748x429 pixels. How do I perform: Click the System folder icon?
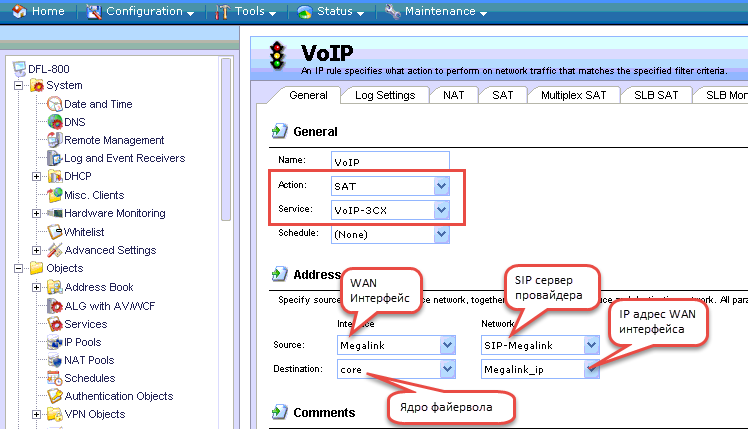37,86
